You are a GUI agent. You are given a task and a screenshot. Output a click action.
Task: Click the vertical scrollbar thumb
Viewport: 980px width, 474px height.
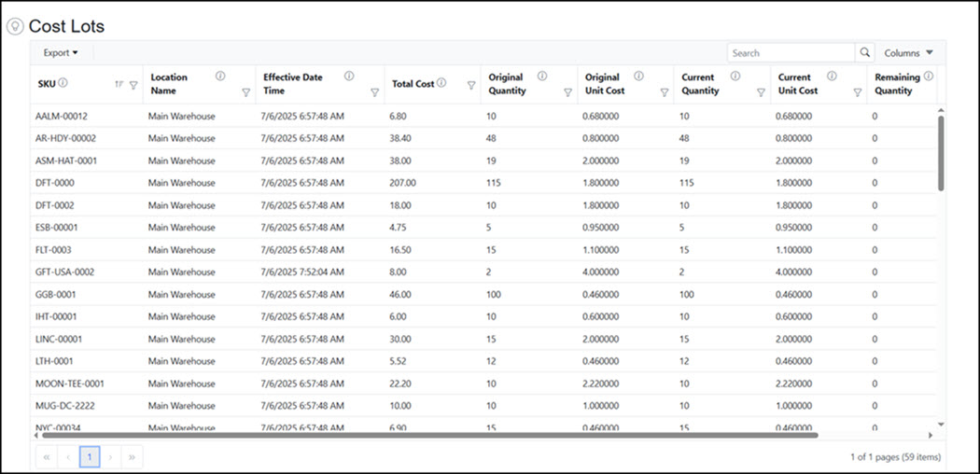coord(941,154)
